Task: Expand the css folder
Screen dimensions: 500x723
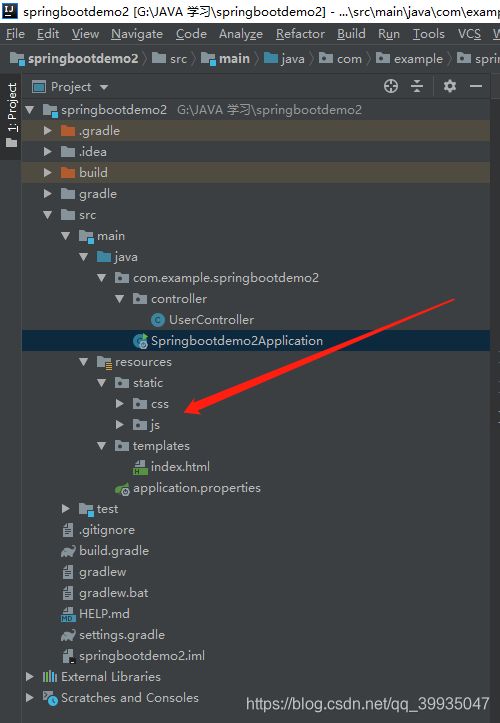Action: point(120,404)
